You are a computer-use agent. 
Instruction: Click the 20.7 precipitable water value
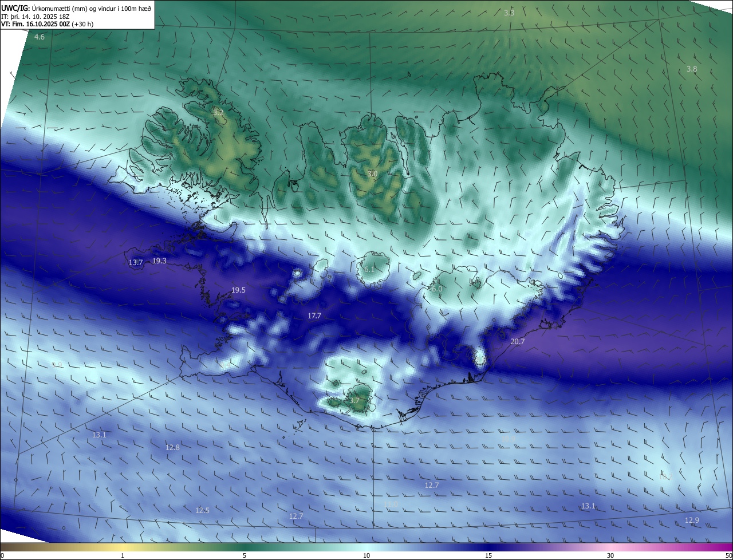517,341
